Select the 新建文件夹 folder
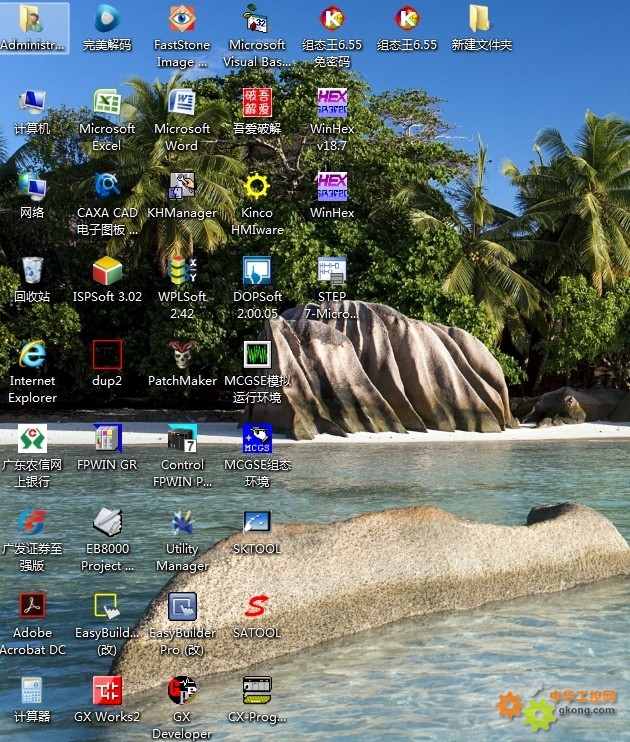Image resolution: width=630 pixels, height=742 pixels. 481,19
